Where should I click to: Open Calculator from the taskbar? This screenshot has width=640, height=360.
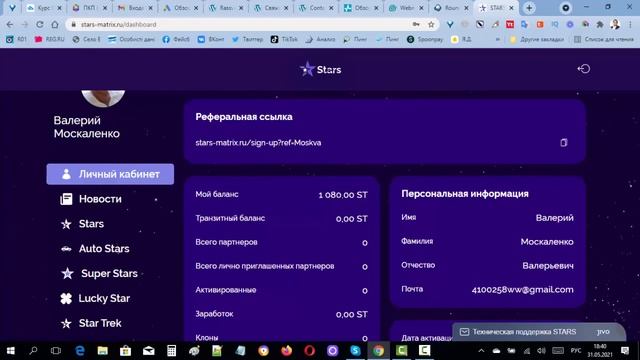[x=171, y=351]
